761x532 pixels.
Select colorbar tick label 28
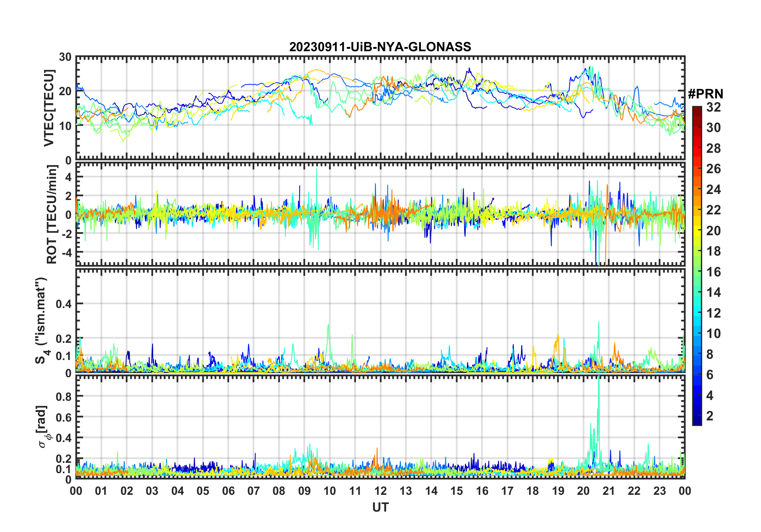point(713,148)
